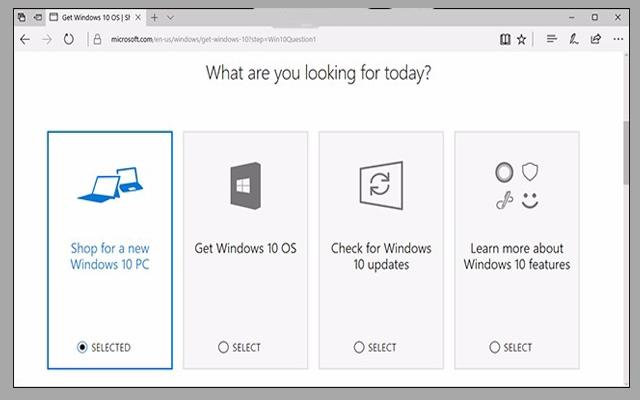
Task: Add page to favorites with star icon
Action: pyautogui.click(x=521, y=40)
